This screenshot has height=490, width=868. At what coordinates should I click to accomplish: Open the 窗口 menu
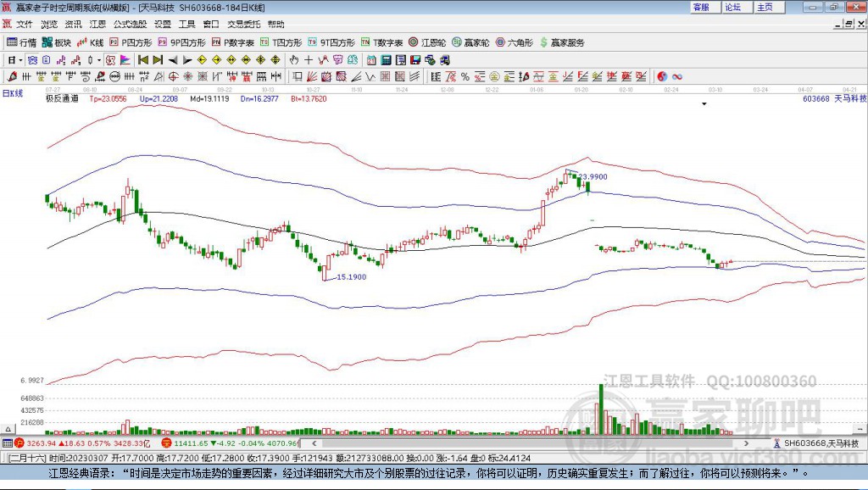pos(211,24)
